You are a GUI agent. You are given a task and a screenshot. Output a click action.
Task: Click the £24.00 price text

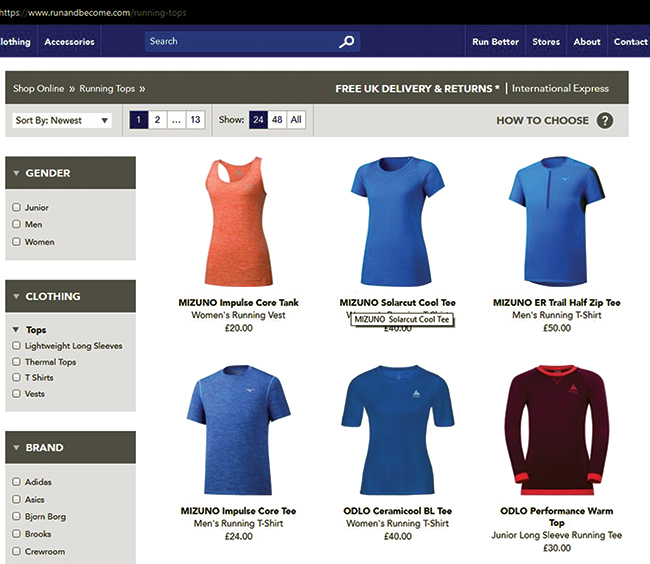coord(239,536)
